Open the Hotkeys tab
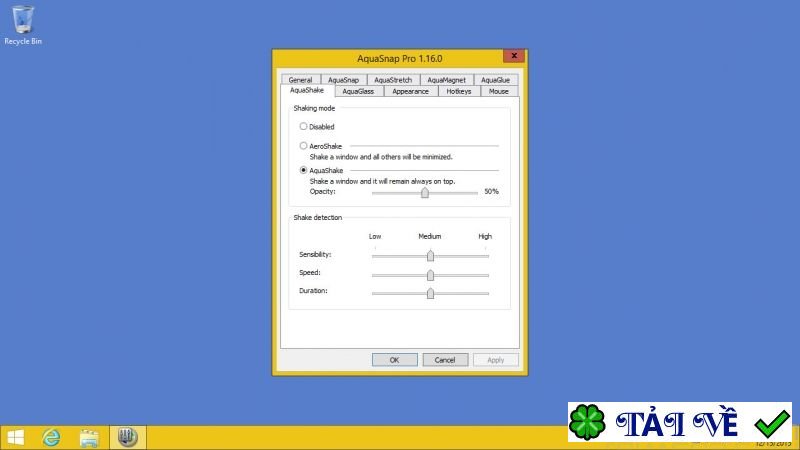This screenshot has height=450, width=800. (x=459, y=91)
